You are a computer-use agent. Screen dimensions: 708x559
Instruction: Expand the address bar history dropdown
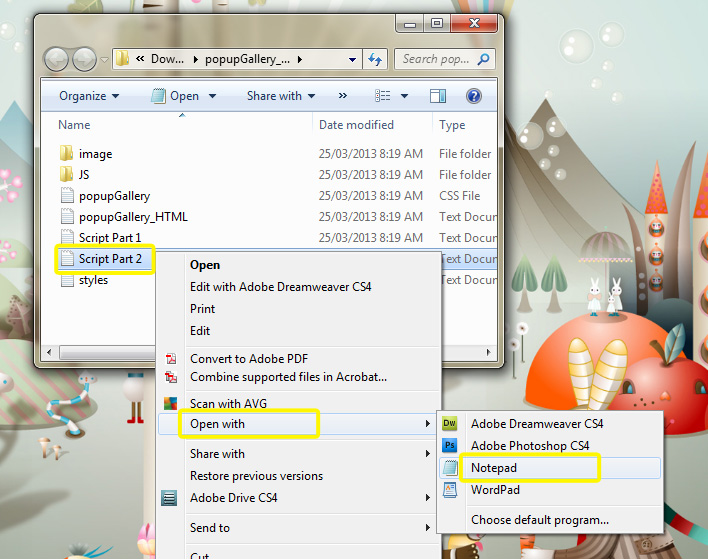pos(352,59)
